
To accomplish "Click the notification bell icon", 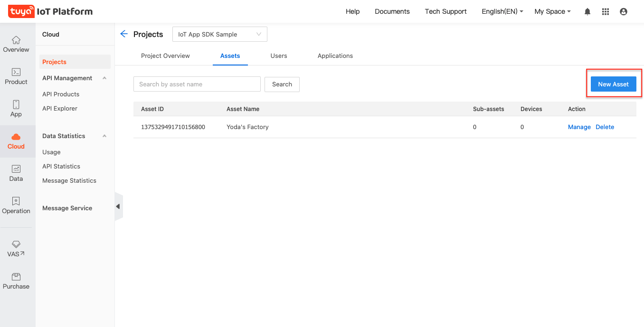I will point(587,12).
